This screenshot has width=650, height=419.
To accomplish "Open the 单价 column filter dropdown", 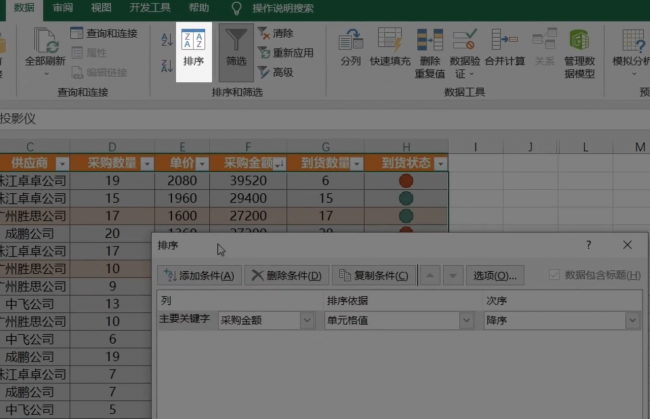I will point(202,164).
